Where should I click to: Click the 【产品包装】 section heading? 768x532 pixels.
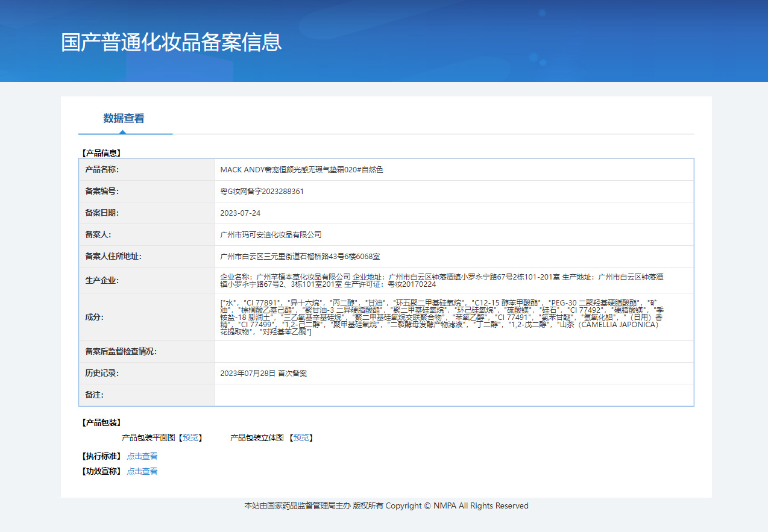point(101,422)
